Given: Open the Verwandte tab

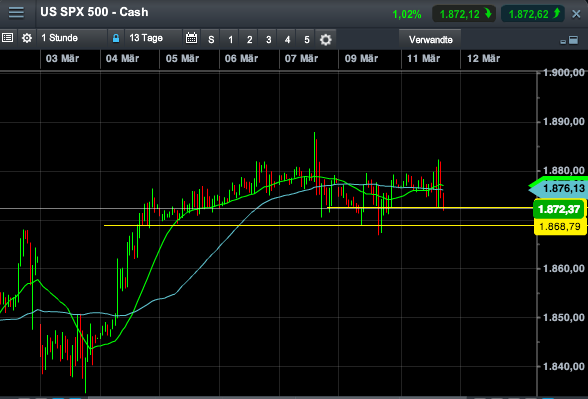Looking at the screenshot, I should tap(430, 40).
